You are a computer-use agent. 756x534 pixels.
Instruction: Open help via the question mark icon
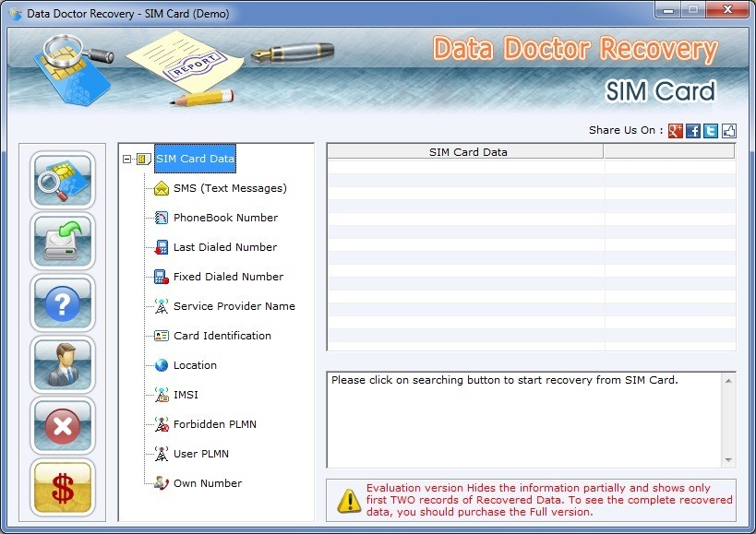point(62,303)
